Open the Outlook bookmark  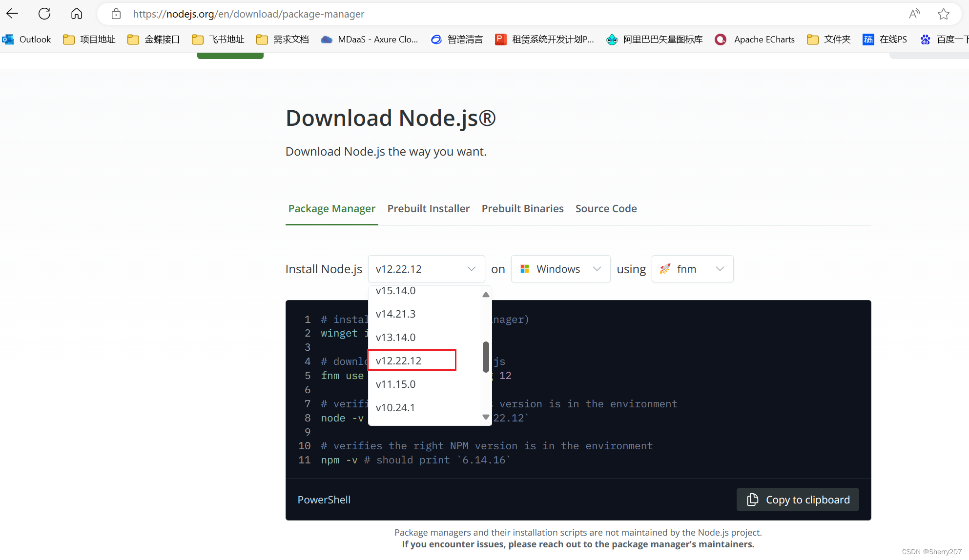pyautogui.click(x=27, y=40)
